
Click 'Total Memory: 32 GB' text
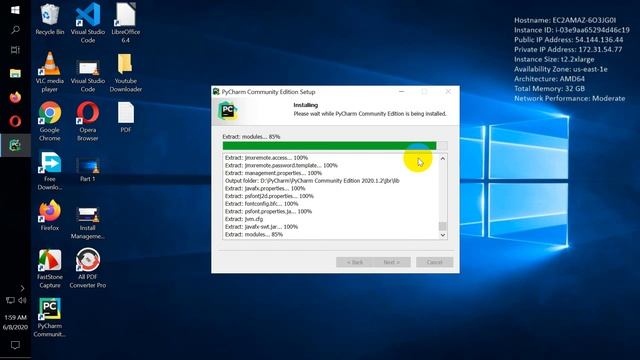point(549,89)
